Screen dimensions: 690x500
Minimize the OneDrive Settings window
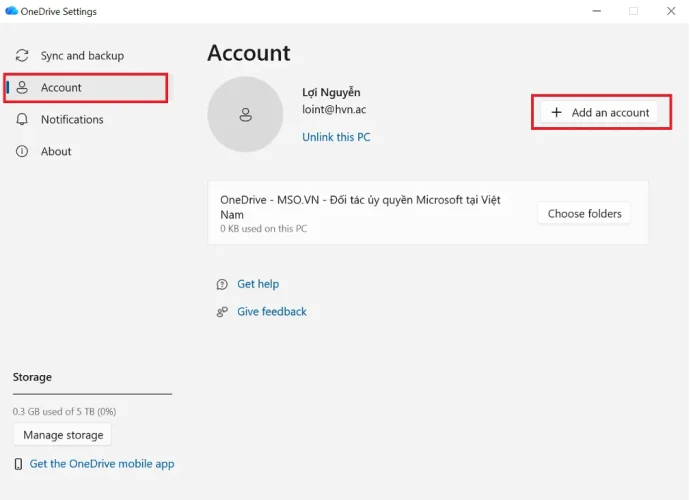597,11
